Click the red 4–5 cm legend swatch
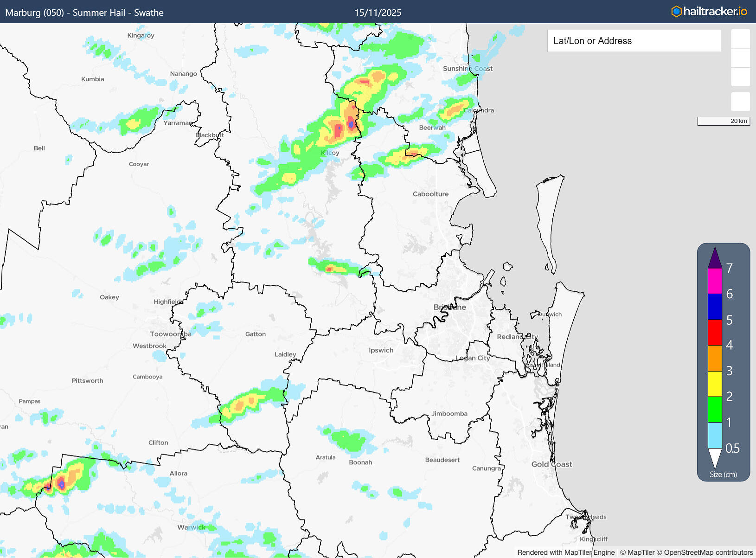This screenshot has width=756, height=558. (715, 333)
